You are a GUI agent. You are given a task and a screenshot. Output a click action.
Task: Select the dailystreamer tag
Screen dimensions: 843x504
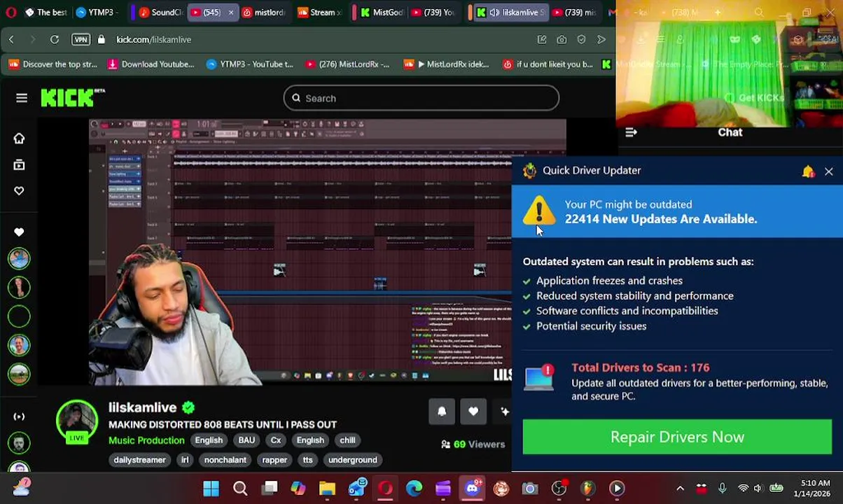coord(139,460)
